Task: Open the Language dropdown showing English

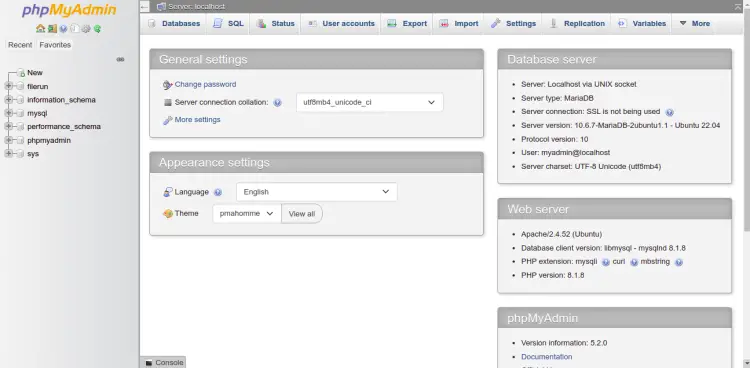Action: pyautogui.click(x=317, y=192)
